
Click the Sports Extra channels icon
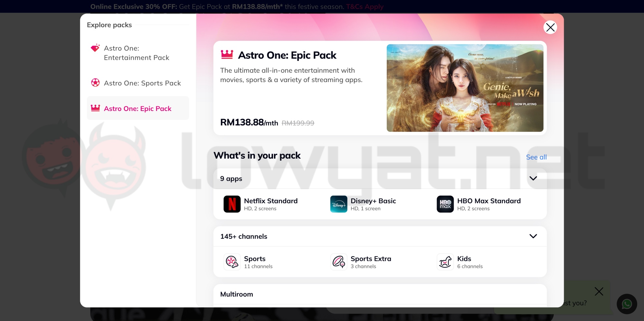tap(339, 262)
